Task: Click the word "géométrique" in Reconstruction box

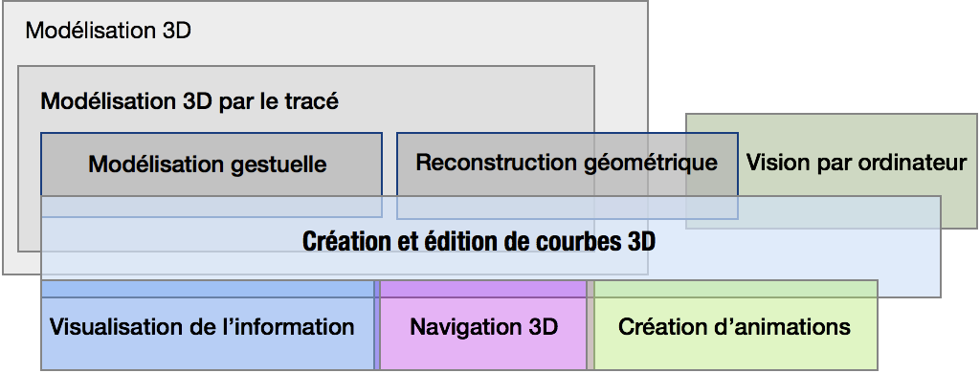Action: coord(650,164)
